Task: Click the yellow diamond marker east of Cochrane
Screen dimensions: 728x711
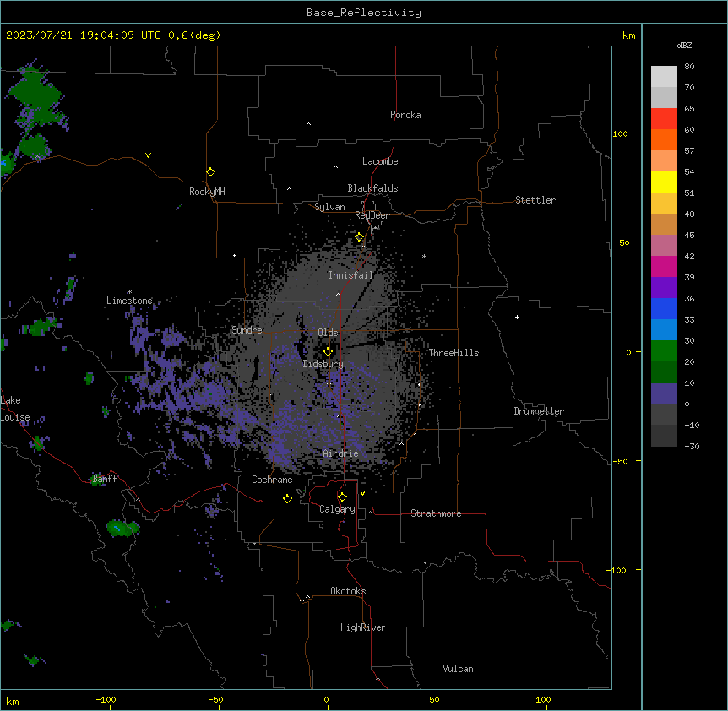Action: (x=287, y=498)
